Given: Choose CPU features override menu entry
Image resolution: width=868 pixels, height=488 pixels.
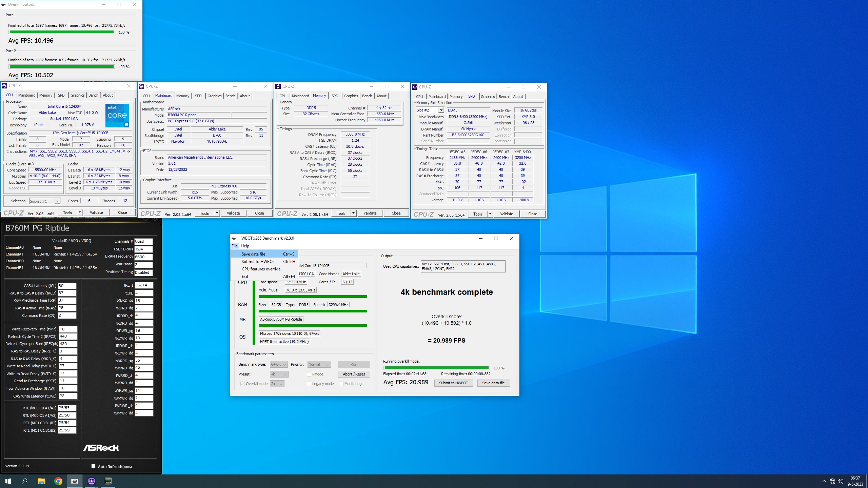Looking at the screenshot, I should click(x=264, y=269).
